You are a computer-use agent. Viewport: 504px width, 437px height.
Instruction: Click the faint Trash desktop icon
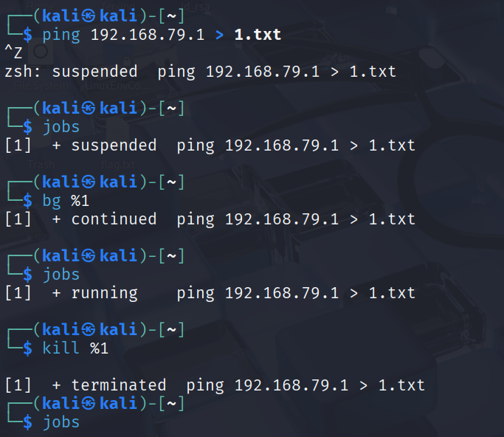pyautogui.click(x=41, y=164)
